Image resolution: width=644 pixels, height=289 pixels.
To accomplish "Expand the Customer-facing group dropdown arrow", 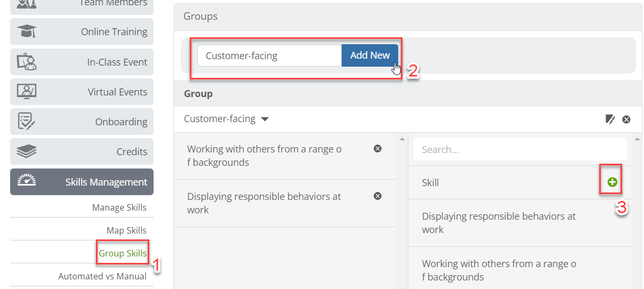I will [264, 119].
